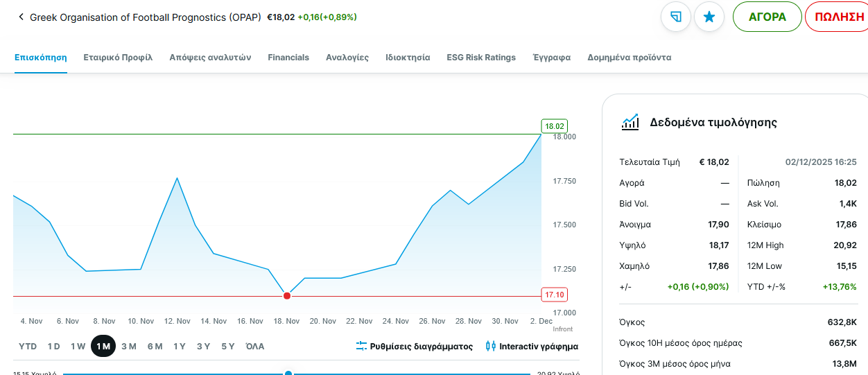
Task: Open the Financials tab
Action: tap(288, 58)
